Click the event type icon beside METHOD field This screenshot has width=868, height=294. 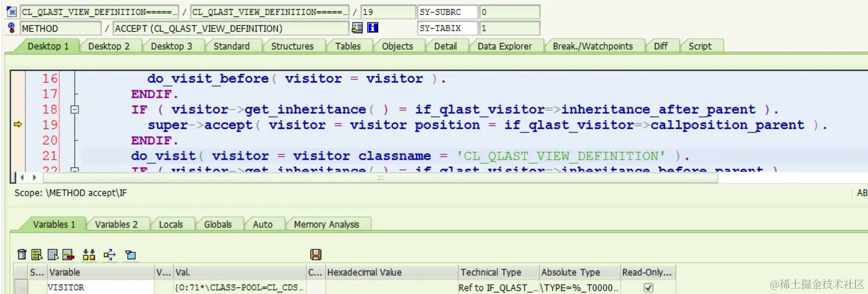(x=11, y=28)
